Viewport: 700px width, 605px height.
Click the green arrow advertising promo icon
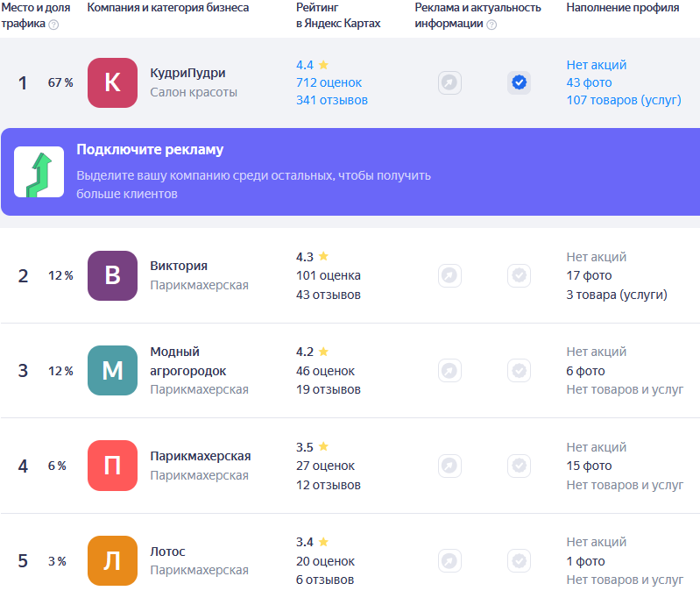pyautogui.click(x=39, y=172)
